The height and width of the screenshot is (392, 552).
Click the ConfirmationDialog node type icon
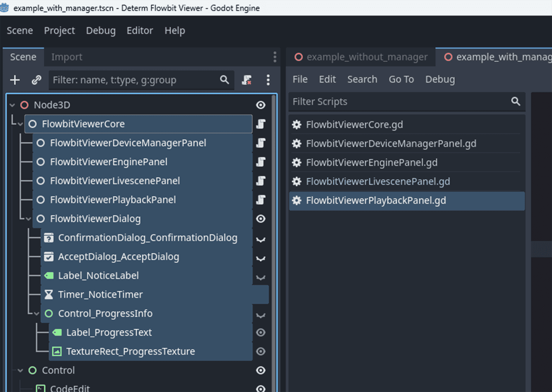tap(49, 238)
